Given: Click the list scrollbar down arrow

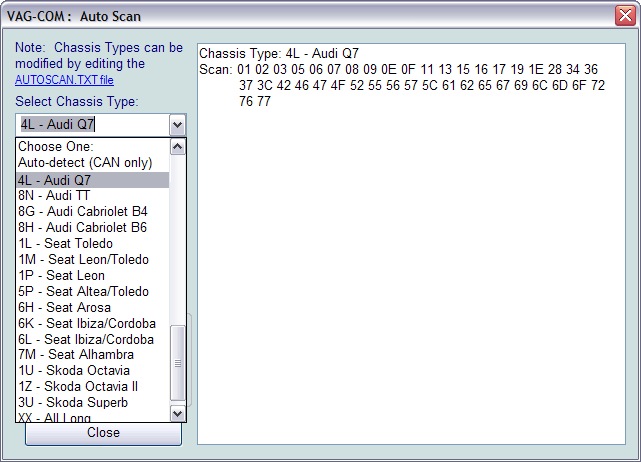Looking at the screenshot, I should click(178, 413).
